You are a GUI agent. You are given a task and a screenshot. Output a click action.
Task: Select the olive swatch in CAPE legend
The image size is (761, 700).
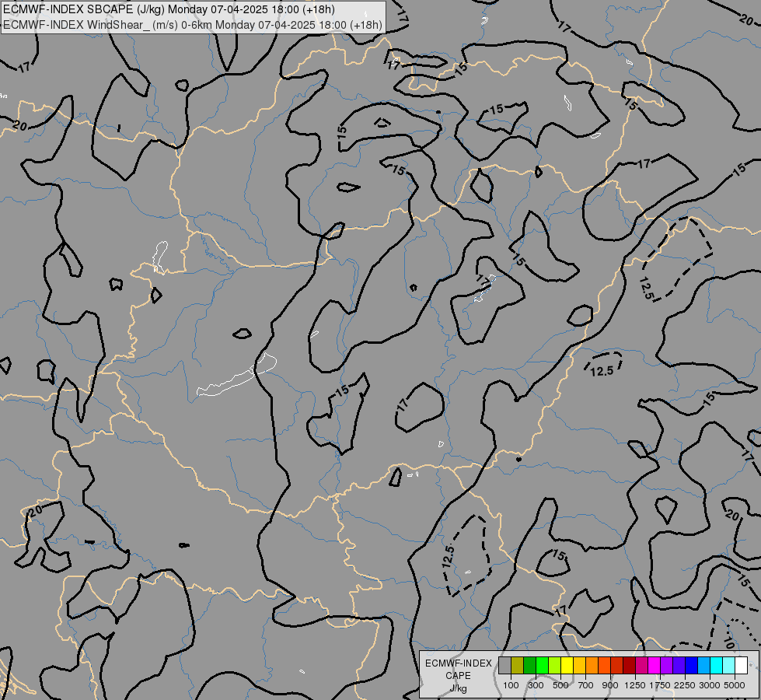[x=518, y=666]
